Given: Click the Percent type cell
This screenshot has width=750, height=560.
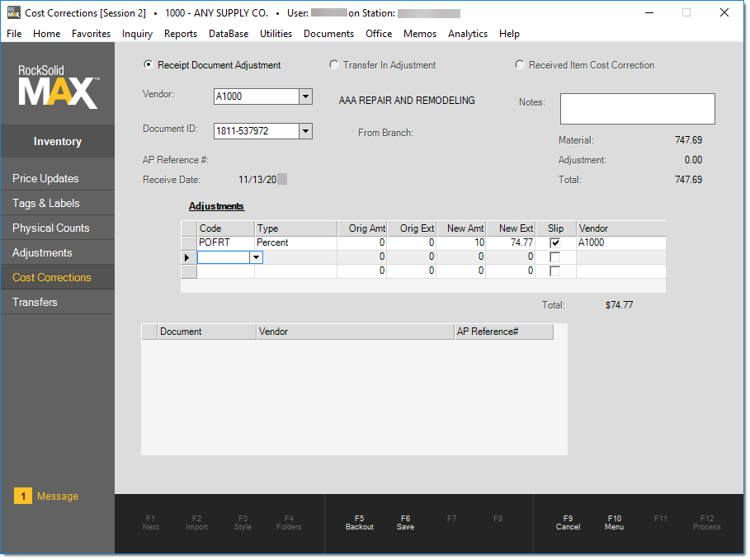Looking at the screenshot, I should pos(295,243).
